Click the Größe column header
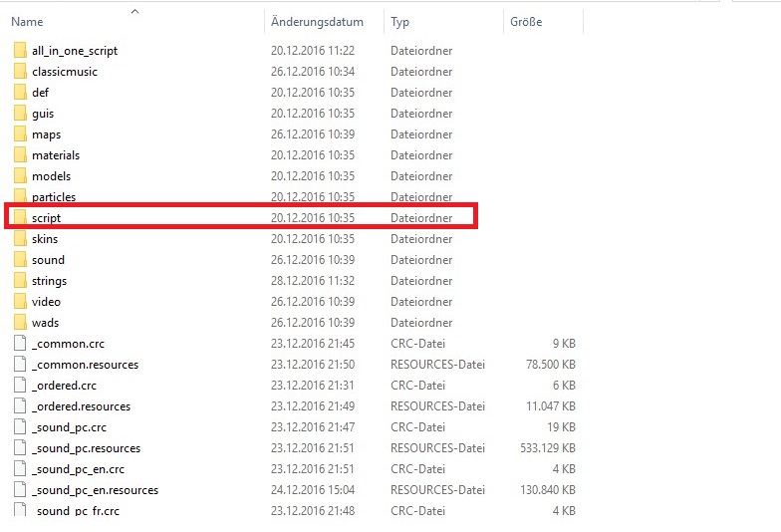 click(526, 22)
